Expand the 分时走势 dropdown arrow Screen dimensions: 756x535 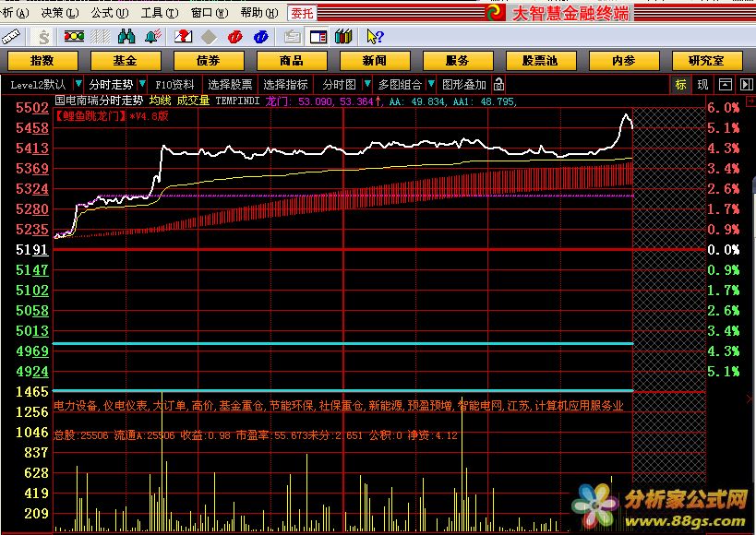(x=142, y=84)
